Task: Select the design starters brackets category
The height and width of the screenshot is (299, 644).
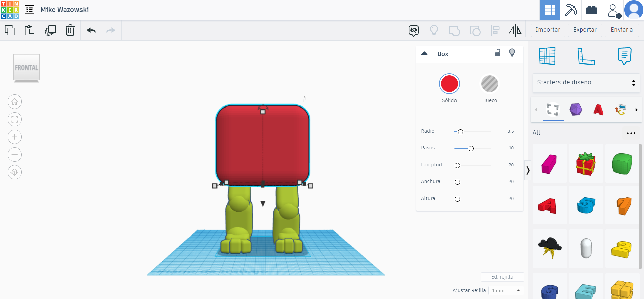Action: coord(553,110)
